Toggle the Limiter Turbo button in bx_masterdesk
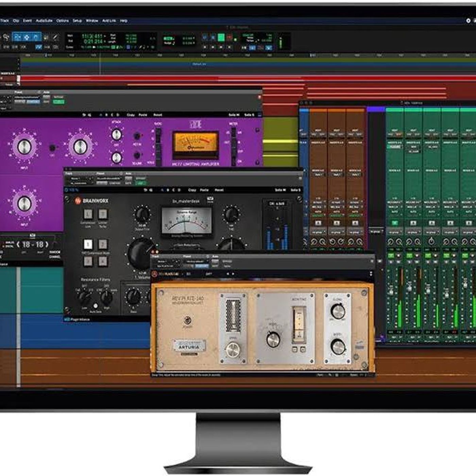This screenshot has height=476, width=476. coord(103,214)
